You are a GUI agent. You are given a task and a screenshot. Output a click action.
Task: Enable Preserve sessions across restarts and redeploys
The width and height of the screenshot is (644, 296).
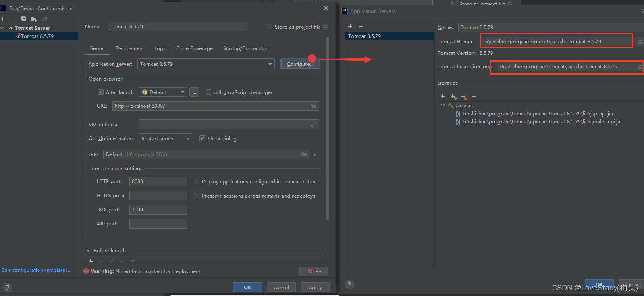tap(197, 196)
